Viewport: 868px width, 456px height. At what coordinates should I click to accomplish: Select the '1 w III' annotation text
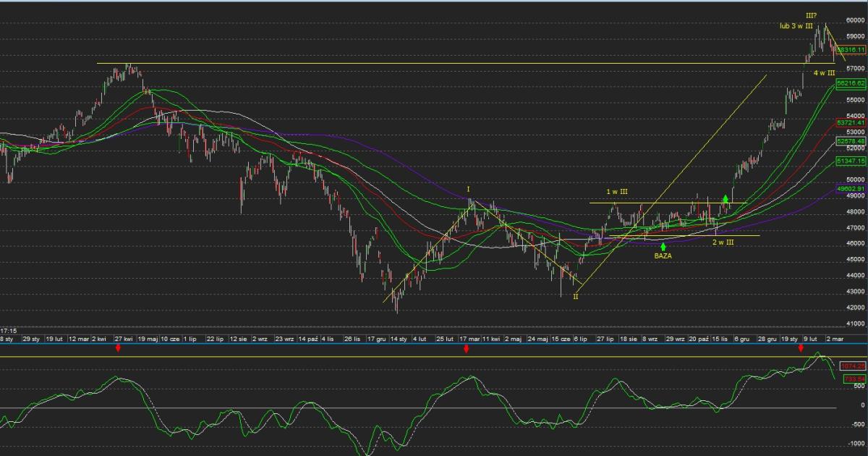click(617, 192)
